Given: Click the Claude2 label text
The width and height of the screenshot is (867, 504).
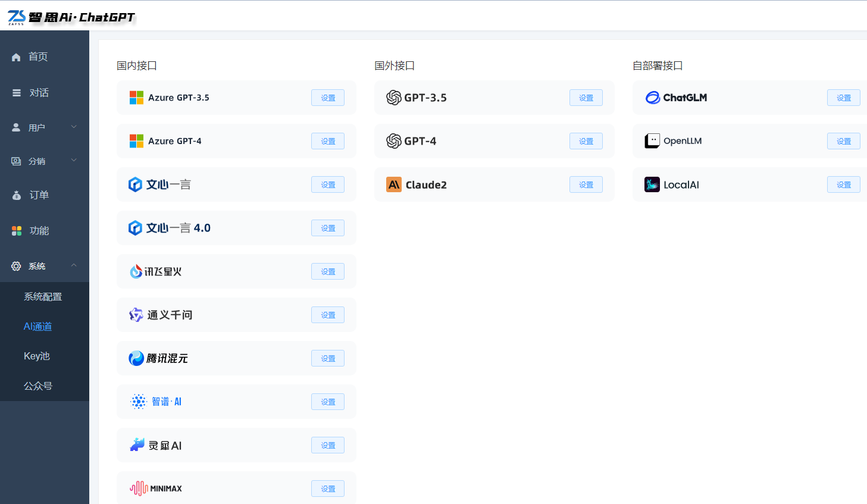Looking at the screenshot, I should tap(426, 185).
